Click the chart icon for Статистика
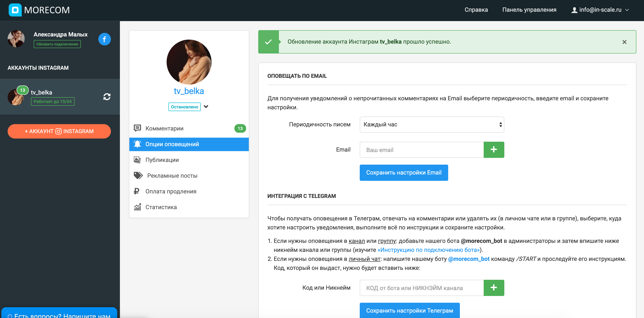The image size is (644, 318). click(137, 207)
